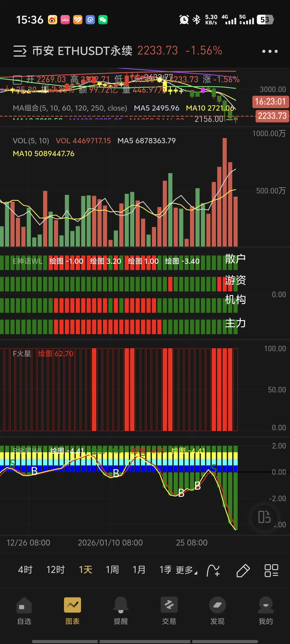Screen dimensions: 290x644
Task: Tap the floating screen rotate button
Action: pyautogui.click(x=264, y=517)
